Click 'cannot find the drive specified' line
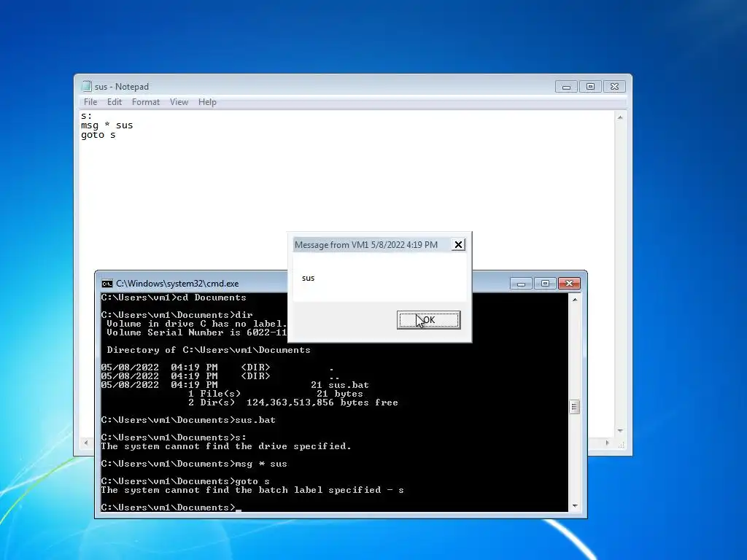The height and width of the screenshot is (560, 747). (x=226, y=446)
